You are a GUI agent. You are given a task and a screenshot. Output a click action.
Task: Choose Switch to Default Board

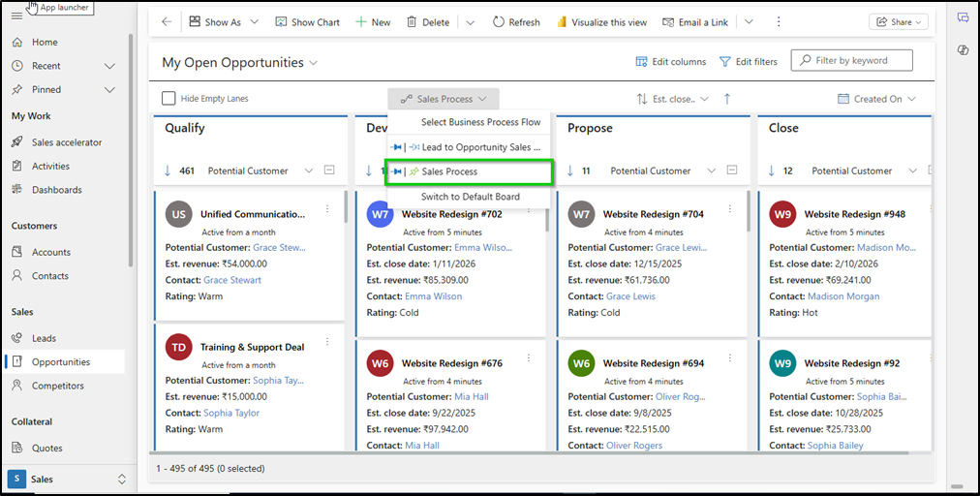coord(470,197)
